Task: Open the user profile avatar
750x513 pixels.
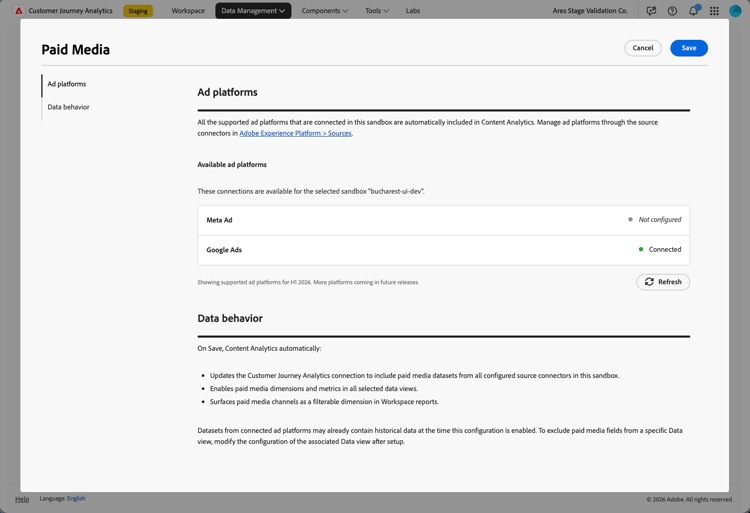Action: (x=735, y=11)
